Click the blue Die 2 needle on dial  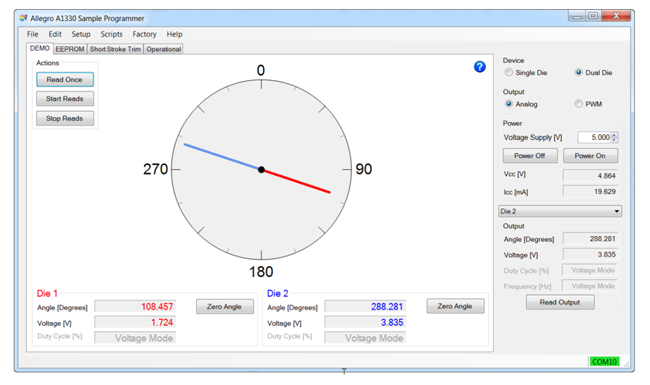pyautogui.click(x=221, y=156)
